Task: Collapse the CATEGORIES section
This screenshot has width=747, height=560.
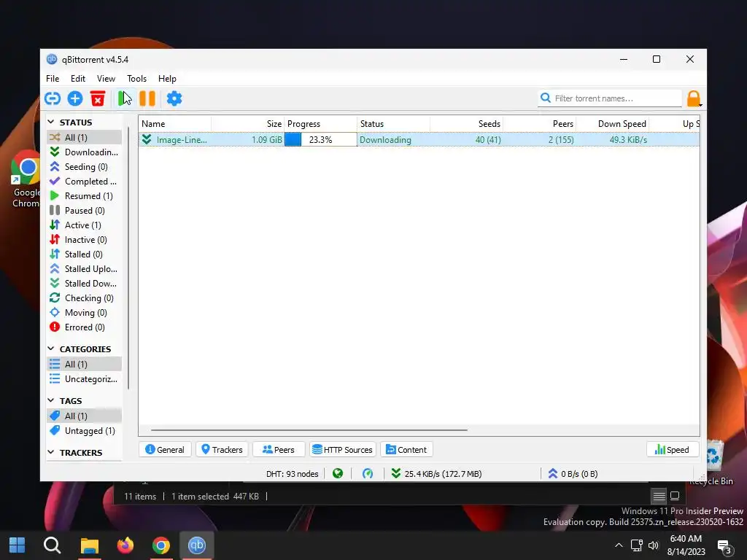Action: [51, 349]
